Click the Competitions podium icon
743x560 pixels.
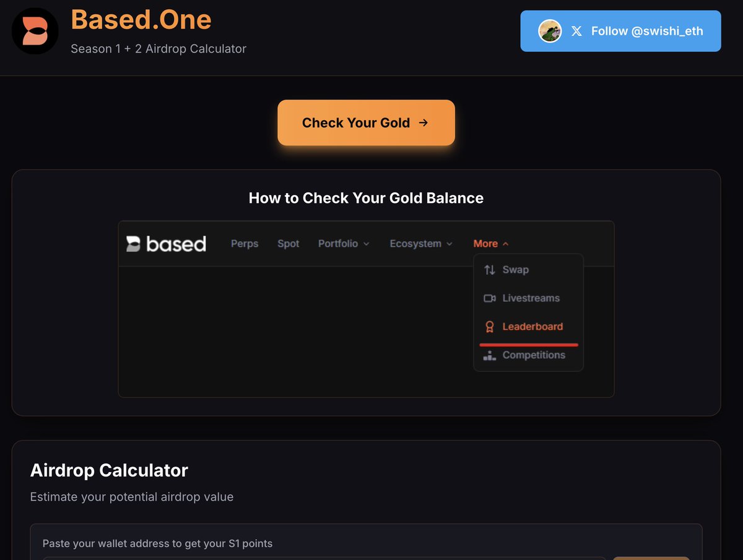pyautogui.click(x=489, y=355)
